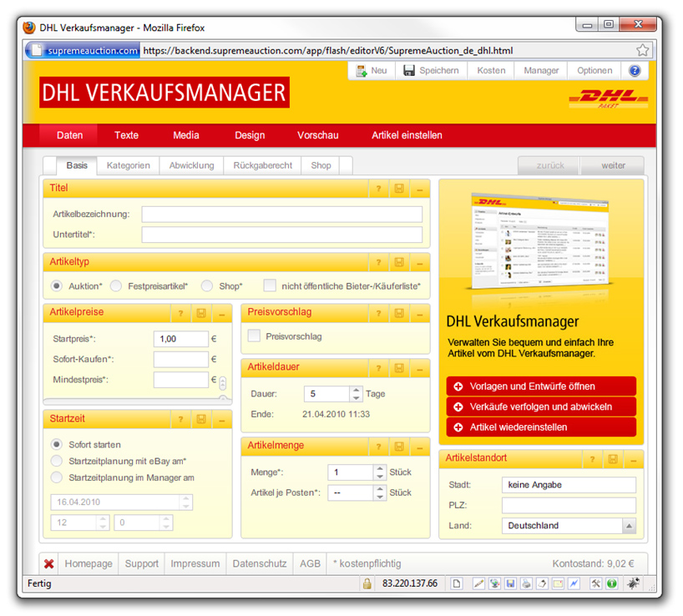Image resolution: width=683 pixels, height=616 pixels.
Task: Click Verkäufe verfolgen und abwickeln
Action: click(x=541, y=406)
